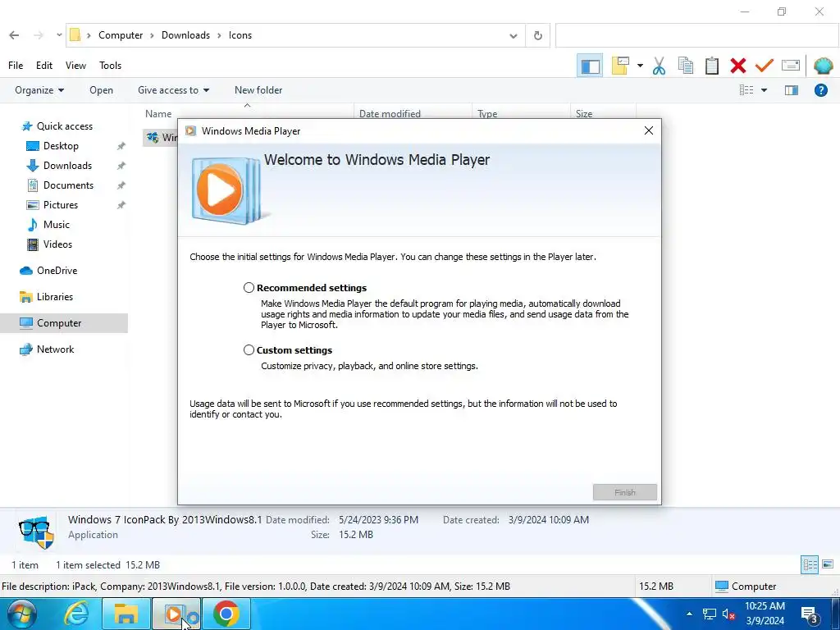Viewport: 840px width, 630px height.
Task: Click the Copy icon in toolbar
Action: 685,66
